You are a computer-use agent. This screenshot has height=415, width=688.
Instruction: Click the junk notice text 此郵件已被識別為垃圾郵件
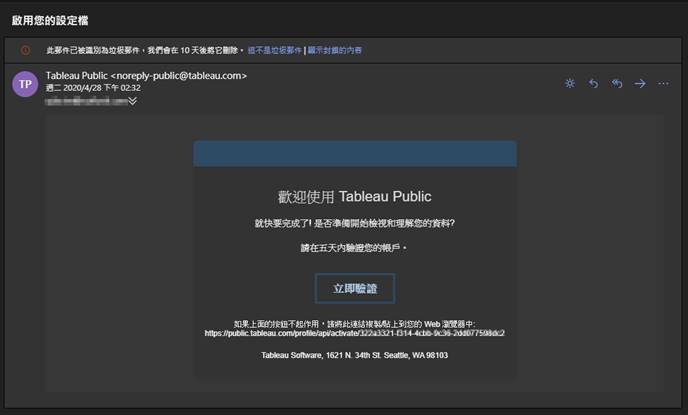(x=145, y=50)
